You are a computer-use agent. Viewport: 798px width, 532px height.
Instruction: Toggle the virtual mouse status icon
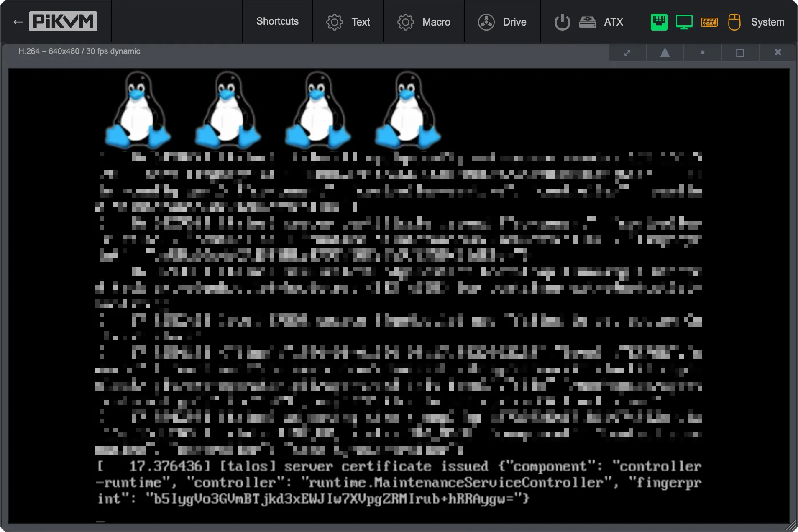point(734,22)
